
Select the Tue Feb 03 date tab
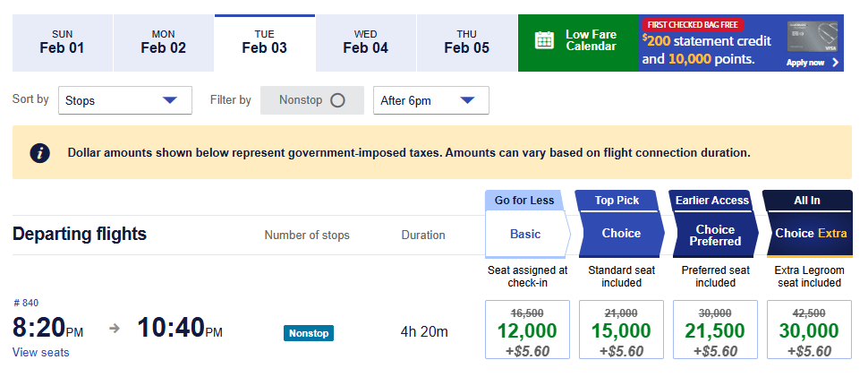(264, 43)
